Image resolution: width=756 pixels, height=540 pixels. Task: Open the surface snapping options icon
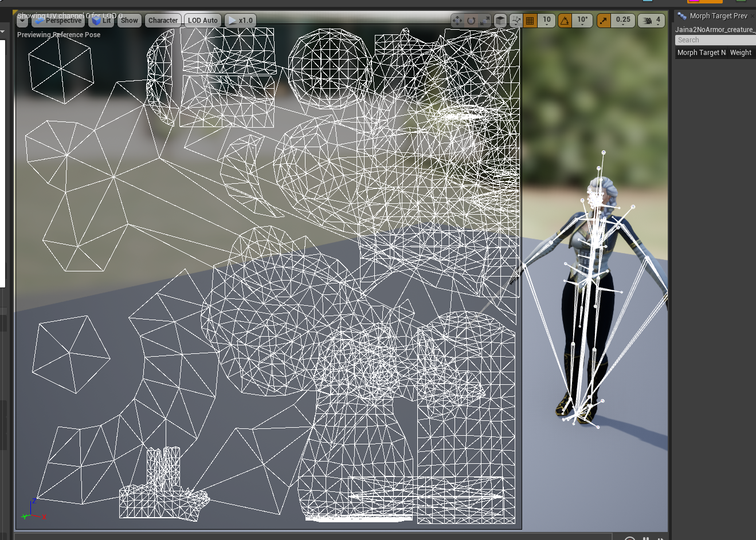tap(516, 21)
